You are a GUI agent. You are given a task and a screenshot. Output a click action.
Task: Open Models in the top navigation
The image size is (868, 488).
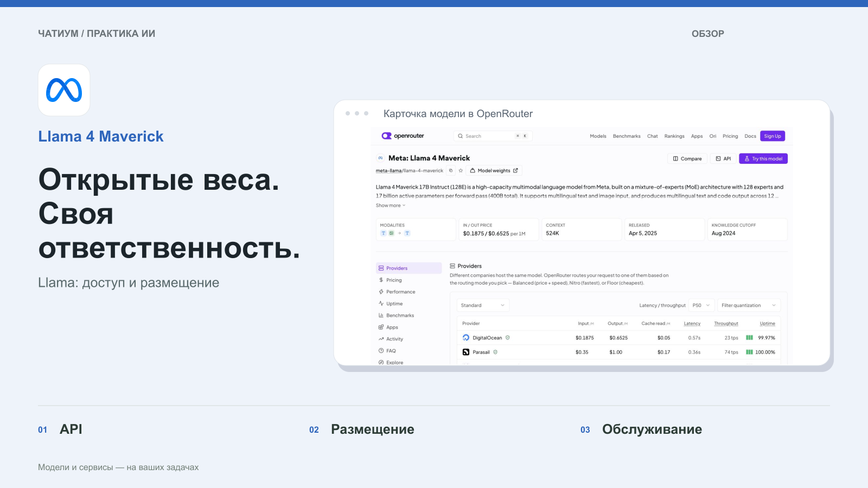click(598, 136)
